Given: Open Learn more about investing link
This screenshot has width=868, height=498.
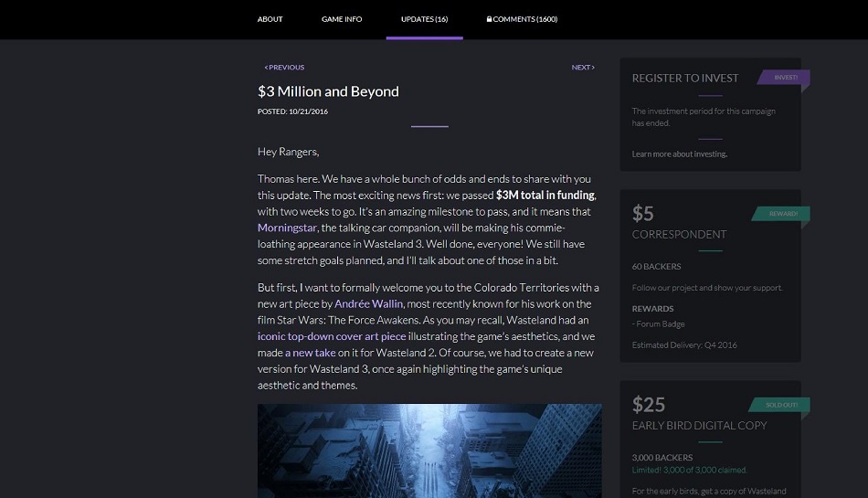Looking at the screenshot, I should click(x=679, y=154).
